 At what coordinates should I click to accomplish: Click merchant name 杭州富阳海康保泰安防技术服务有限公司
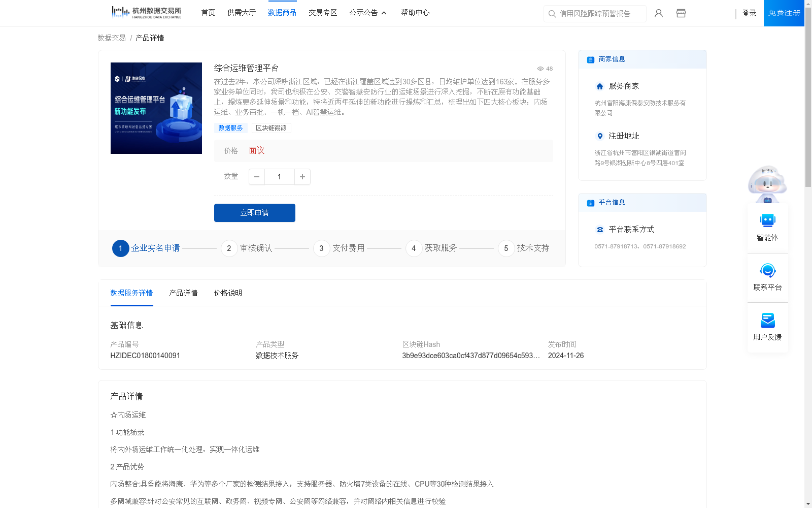click(x=640, y=108)
